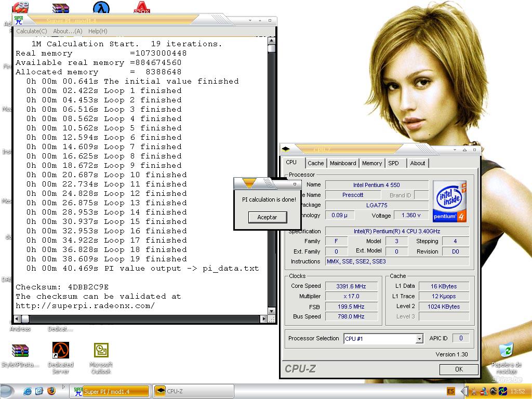The width and height of the screenshot is (532, 399).
Task: Click the Super PI horizontal scrollbar left arrow
Action: pyautogui.click(x=17, y=319)
